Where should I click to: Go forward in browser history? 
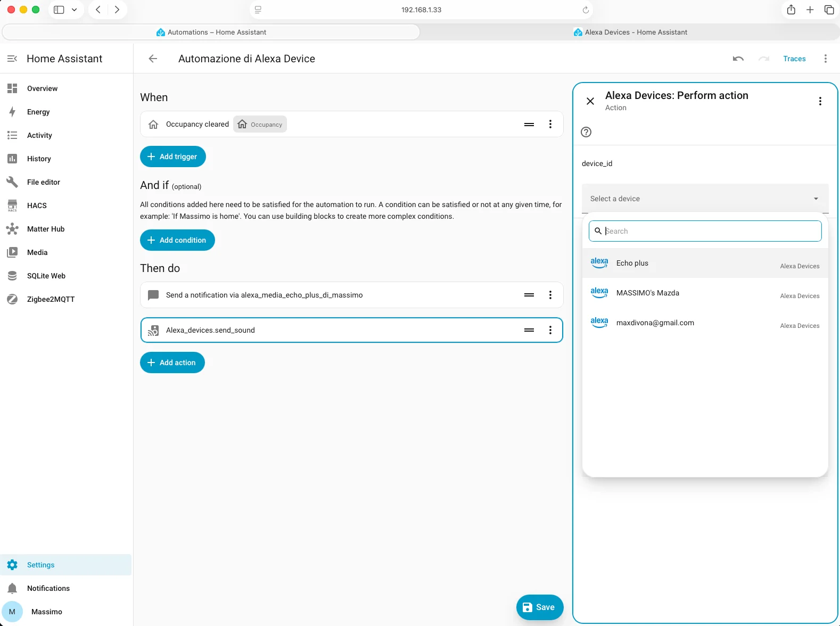pos(117,10)
